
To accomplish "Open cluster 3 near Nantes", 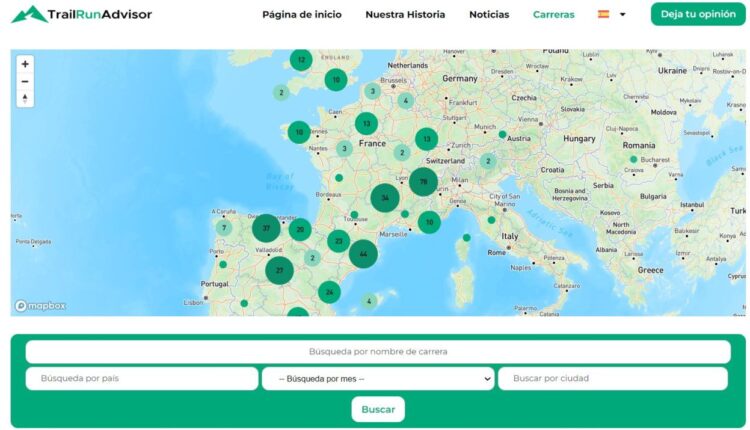I will click(x=344, y=149).
